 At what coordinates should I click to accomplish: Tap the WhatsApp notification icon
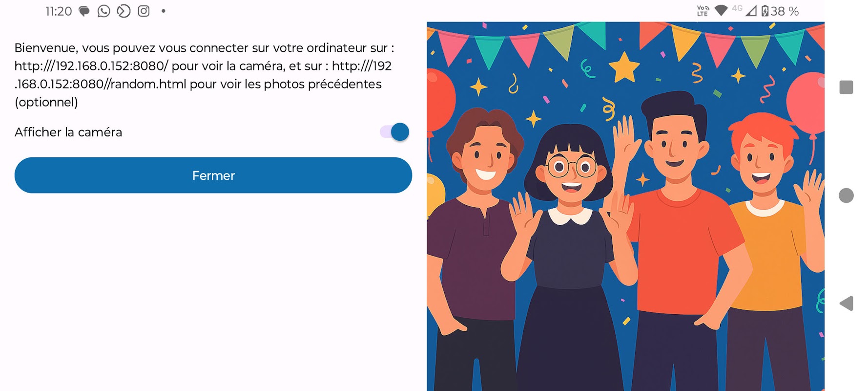(x=103, y=11)
